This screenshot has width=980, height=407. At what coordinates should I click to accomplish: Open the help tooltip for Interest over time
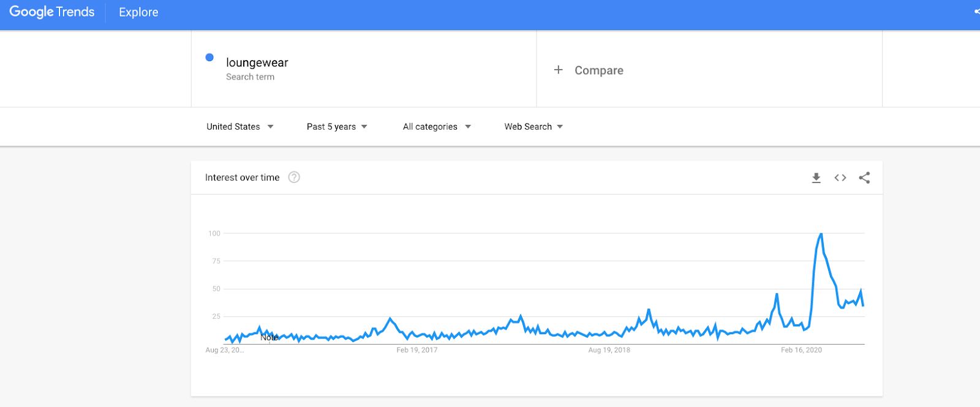point(294,177)
